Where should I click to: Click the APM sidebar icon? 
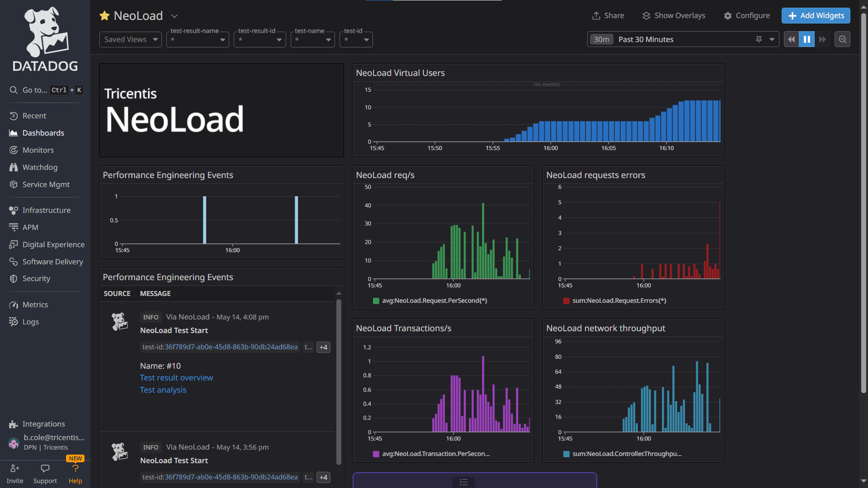click(x=13, y=227)
